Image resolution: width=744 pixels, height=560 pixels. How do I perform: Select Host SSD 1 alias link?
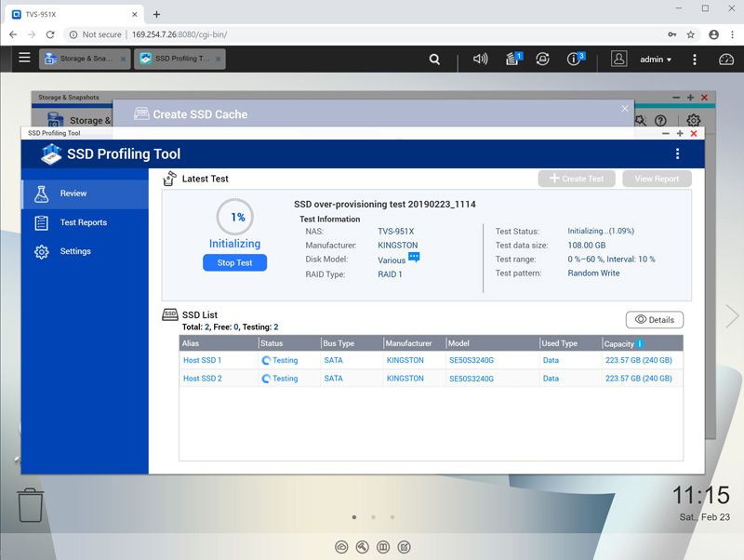202,360
